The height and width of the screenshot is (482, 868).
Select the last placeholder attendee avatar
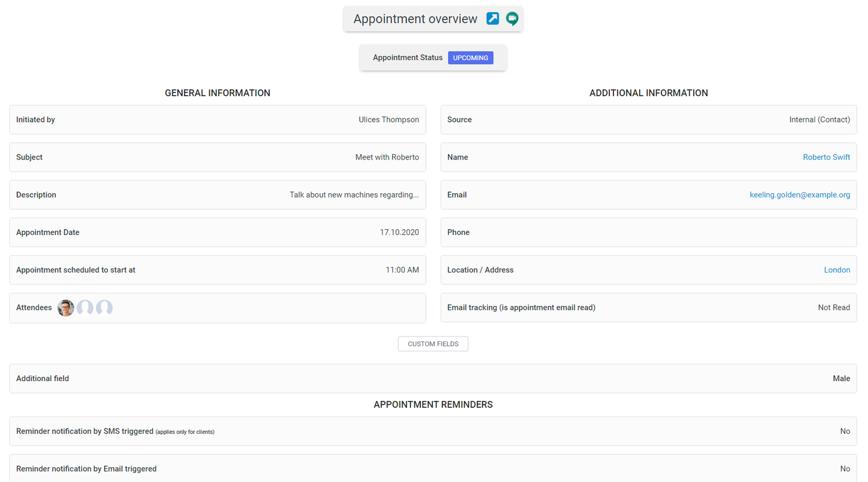tap(104, 308)
